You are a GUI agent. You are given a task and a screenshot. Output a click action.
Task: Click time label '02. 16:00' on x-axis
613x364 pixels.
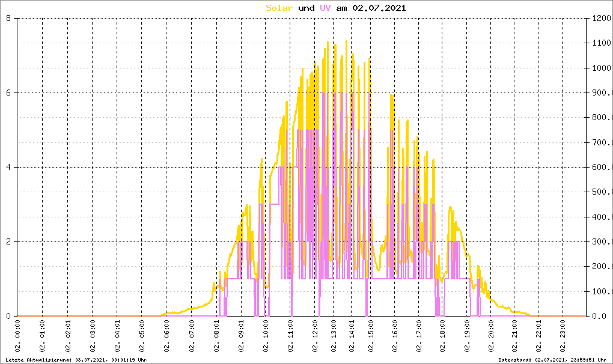(395, 336)
